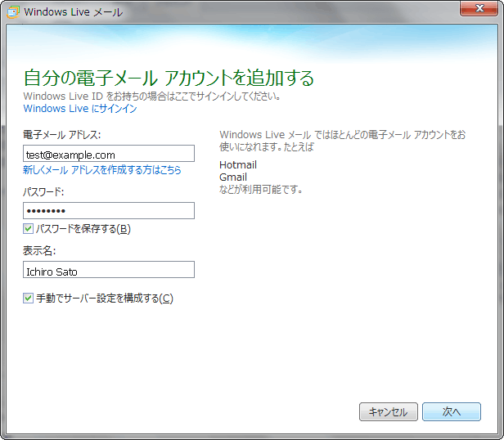
Task: Click the Hotmail text
Action: pos(238,165)
